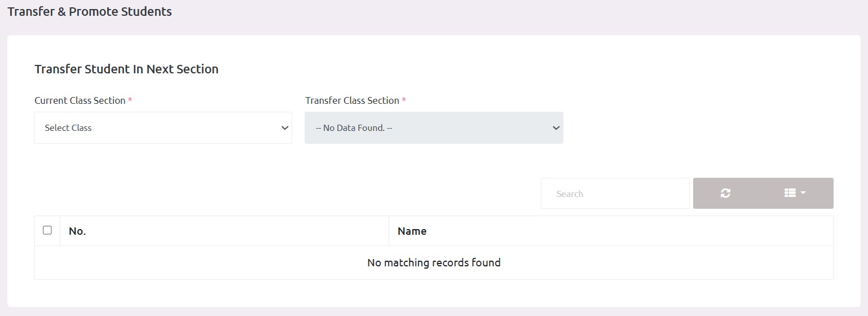Open the Transfer Class Section dropdown

pos(434,128)
